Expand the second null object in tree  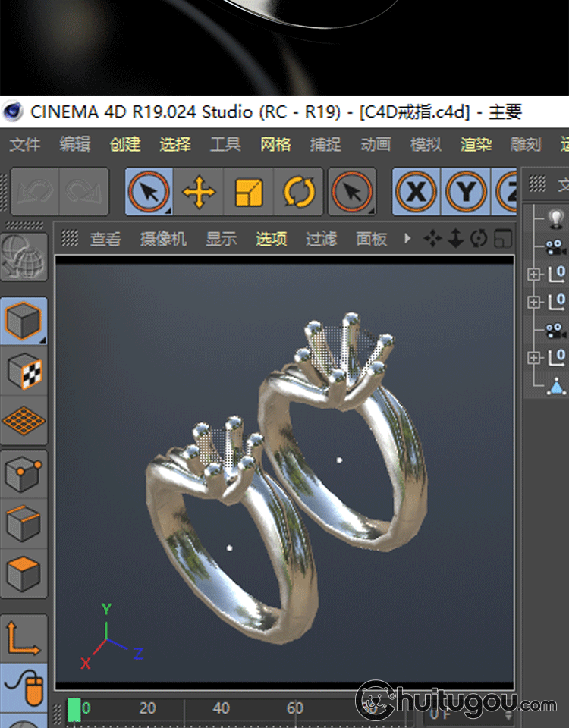point(534,302)
